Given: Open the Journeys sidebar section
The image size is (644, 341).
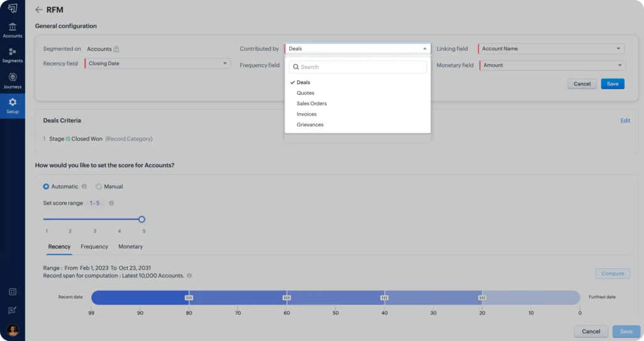Looking at the screenshot, I should point(13,81).
